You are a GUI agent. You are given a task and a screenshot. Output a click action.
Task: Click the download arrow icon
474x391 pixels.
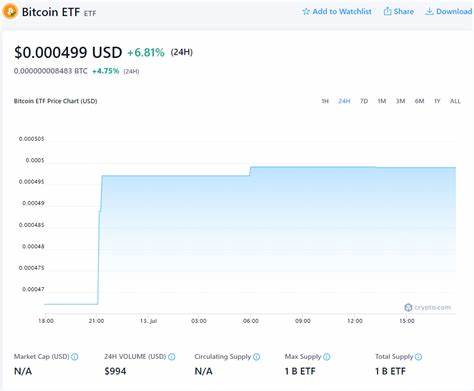pos(429,11)
